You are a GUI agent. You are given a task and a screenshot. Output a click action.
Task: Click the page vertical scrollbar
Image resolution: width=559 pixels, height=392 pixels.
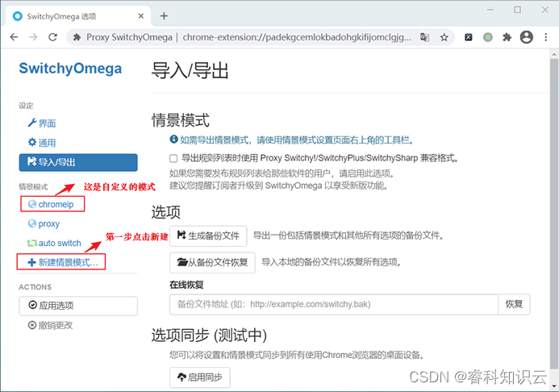pyautogui.click(x=553, y=214)
